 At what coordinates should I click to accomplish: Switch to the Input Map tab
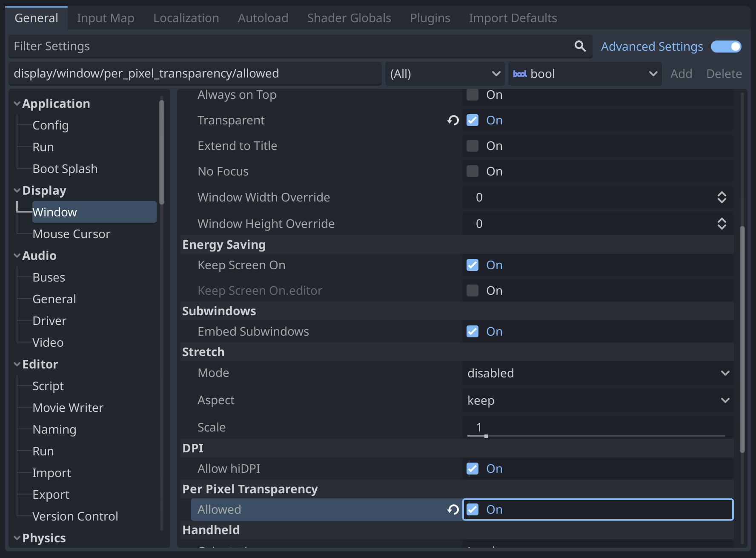(x=105, y=18)
